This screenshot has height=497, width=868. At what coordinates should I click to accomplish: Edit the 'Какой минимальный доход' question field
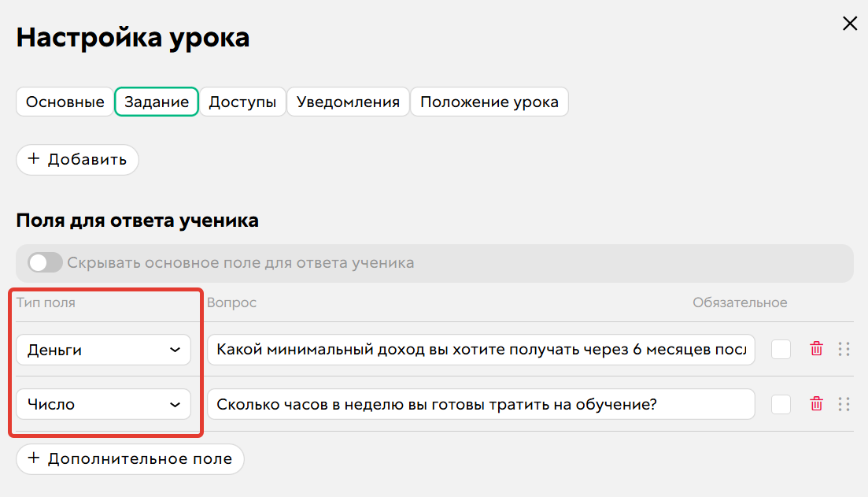coord(481,350)
